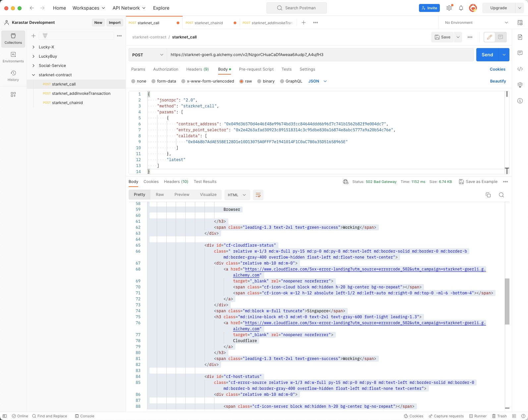Open the JSON format dropdown
This screenshot has width=528, height=420.
click(x=318, y=81)
